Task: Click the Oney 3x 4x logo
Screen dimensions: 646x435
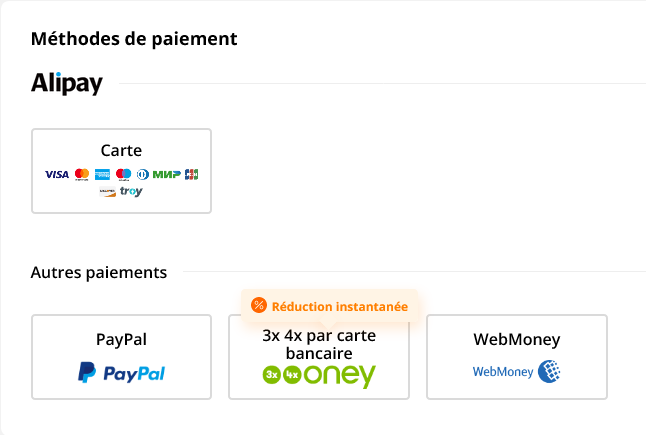Action: click(318, 375)
